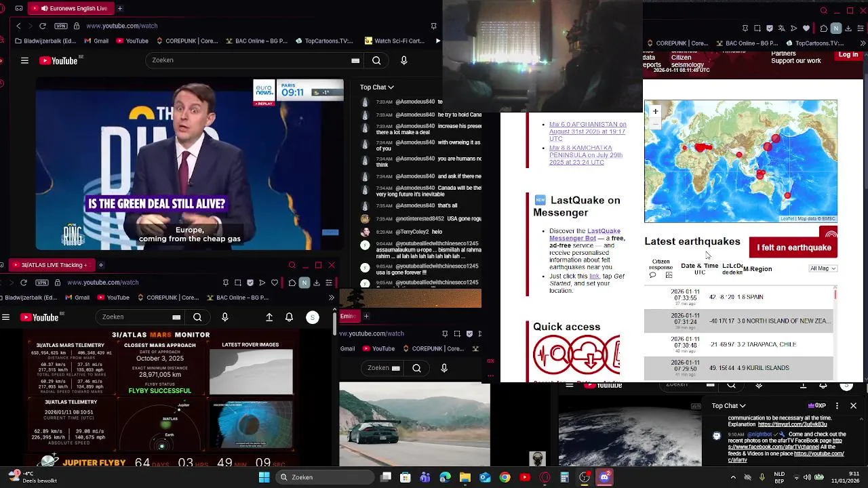The height and width of the screenshot is (488, 868).
Task: Open extensions cube icon in 3I/ATLAS window
Action: [292, 282]
